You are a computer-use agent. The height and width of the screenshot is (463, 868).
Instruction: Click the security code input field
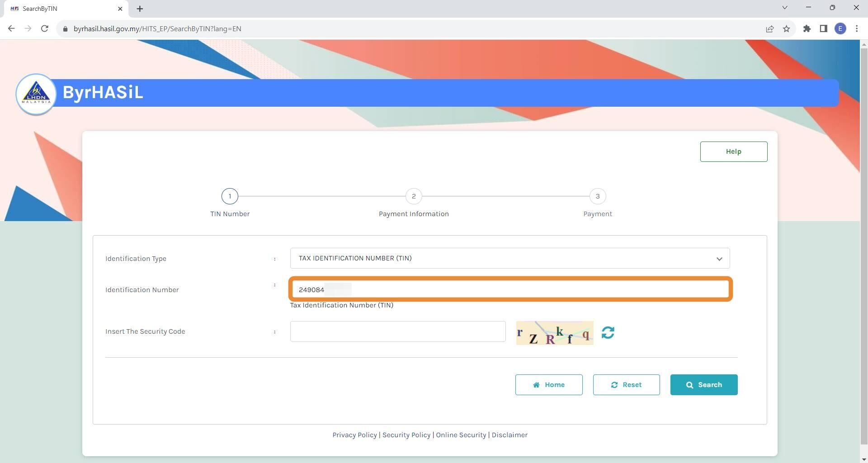coord(398,331)
